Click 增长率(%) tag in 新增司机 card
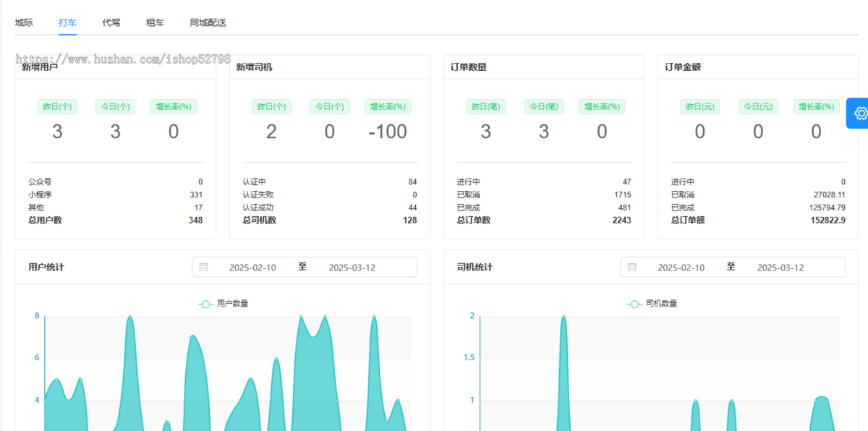The width and height of the screenshot is (868, 431). click(388, 107)
